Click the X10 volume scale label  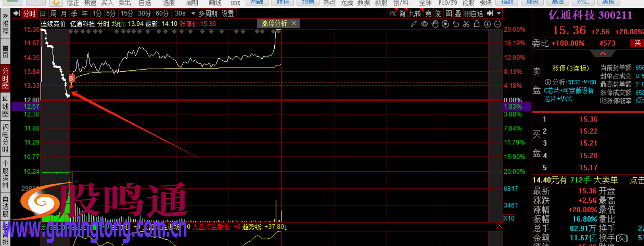pos(509,218)
